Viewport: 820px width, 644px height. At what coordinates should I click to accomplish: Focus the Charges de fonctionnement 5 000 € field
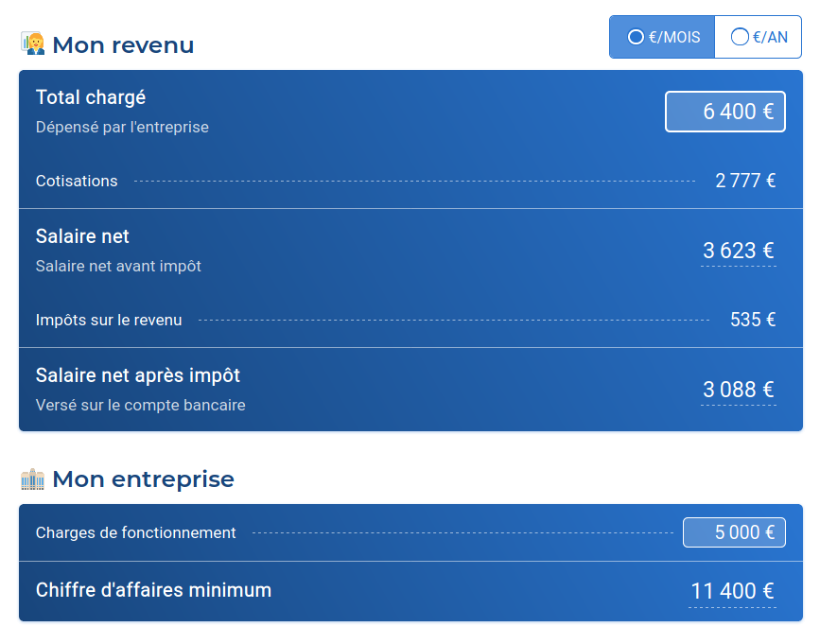click(734, 532)
